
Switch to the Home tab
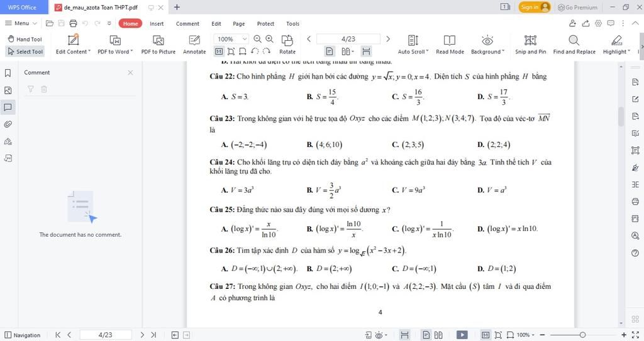coord(131,23)
